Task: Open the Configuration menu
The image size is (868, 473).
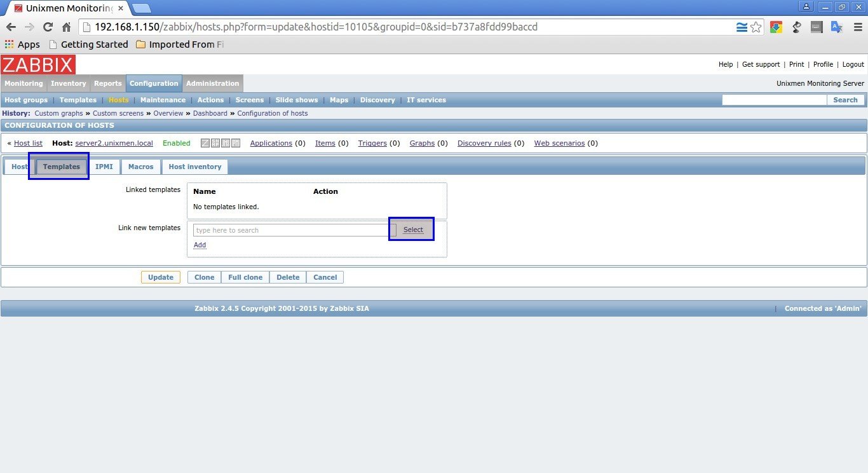Action: click(154, 83)
